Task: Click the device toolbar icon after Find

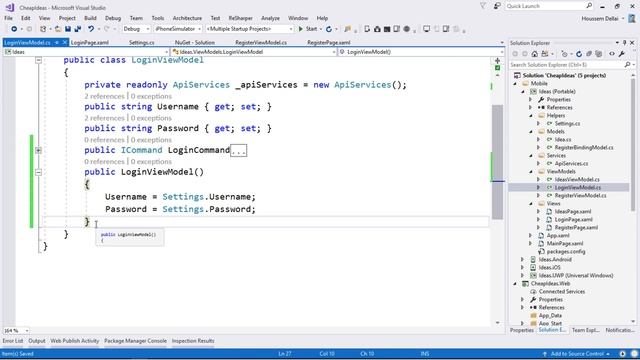Action: tap(367, 29)
